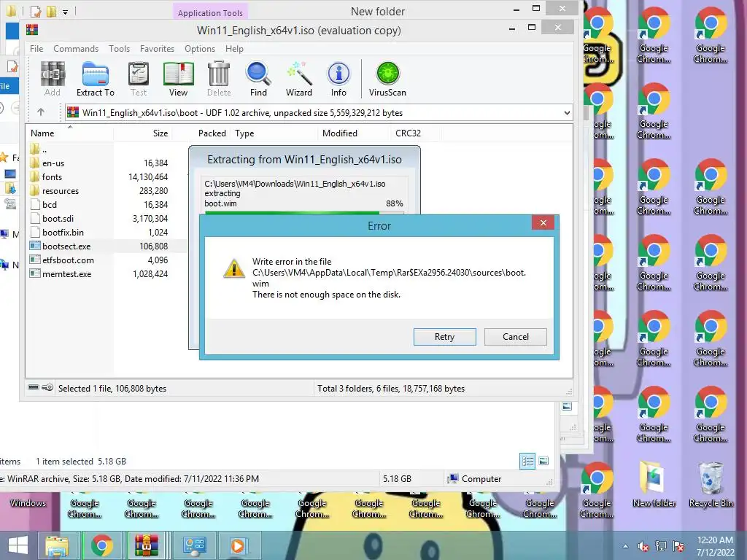Open the Extract To tool
The image size is (747, 560).
coord(96,79)
